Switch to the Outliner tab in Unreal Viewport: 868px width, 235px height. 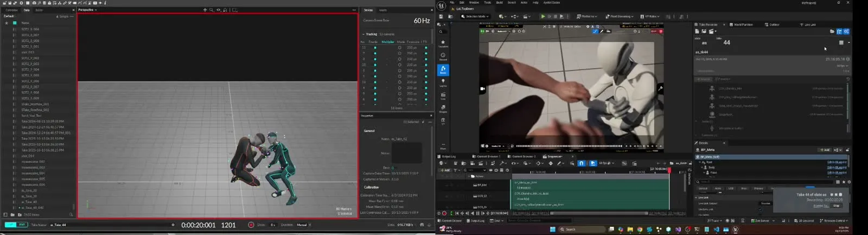[x=773, y=24]
